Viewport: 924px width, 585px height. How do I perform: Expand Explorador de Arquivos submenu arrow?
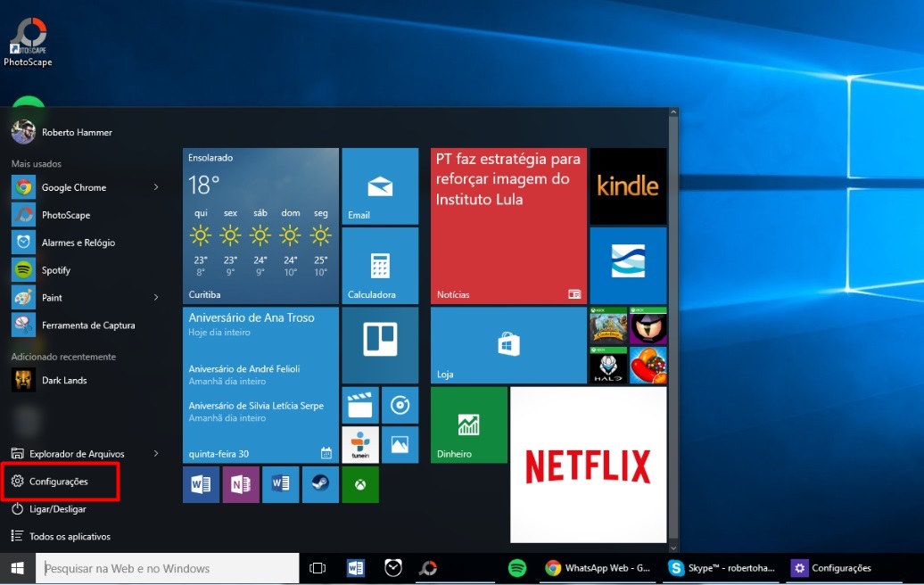156,454
